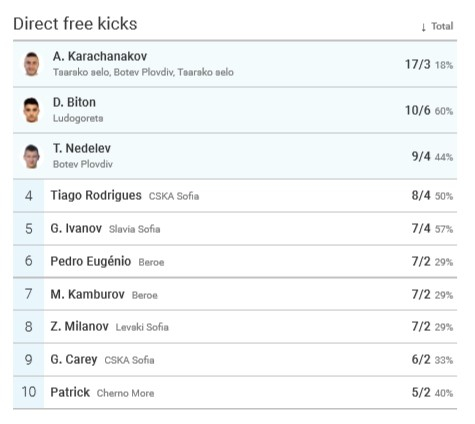Screen dimensions: 475x424
Task: Click T. Nedelev's player photo
Action: 32,156
